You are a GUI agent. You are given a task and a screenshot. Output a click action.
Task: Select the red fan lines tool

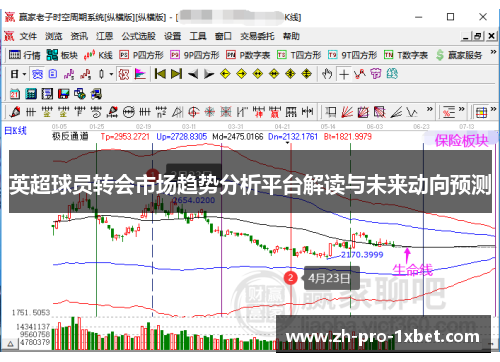347,112
